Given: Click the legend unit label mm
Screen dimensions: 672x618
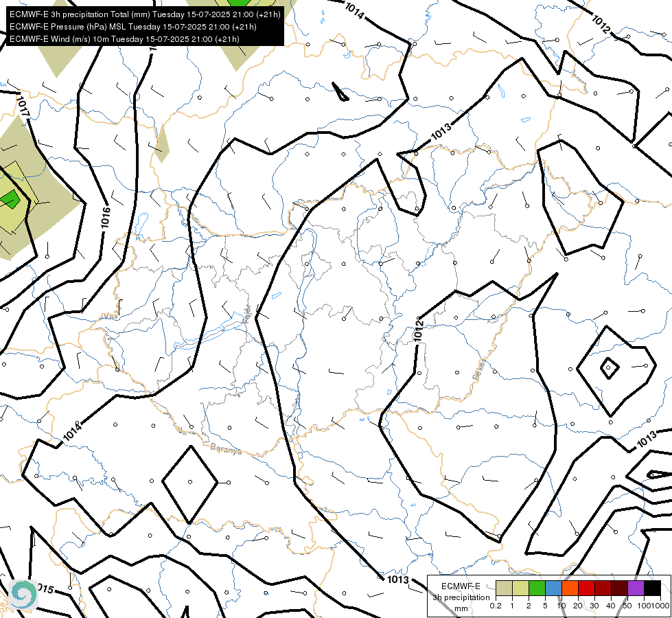Looking at the screenshot, I should pos(461,608).
